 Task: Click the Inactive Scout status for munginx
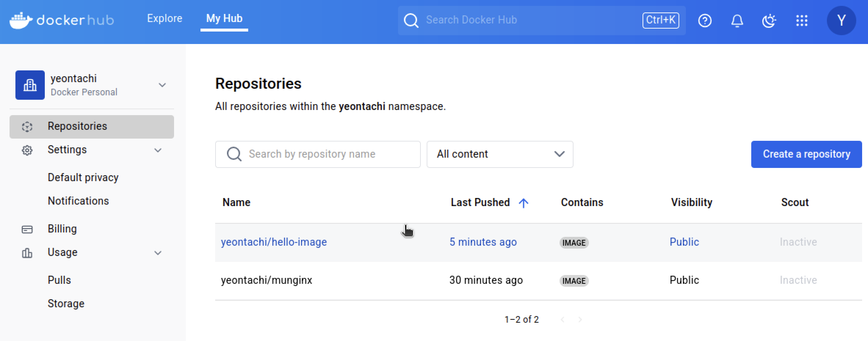[798, 280]
